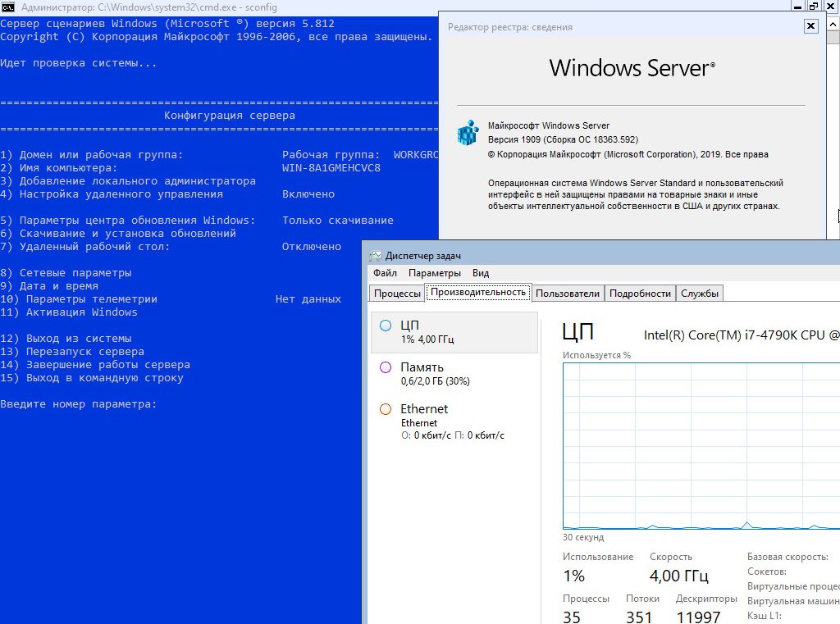The width and height of the screenshot is (840, 624).
Task: Click the 'Используется %' graph label
Action: [596, 355]
